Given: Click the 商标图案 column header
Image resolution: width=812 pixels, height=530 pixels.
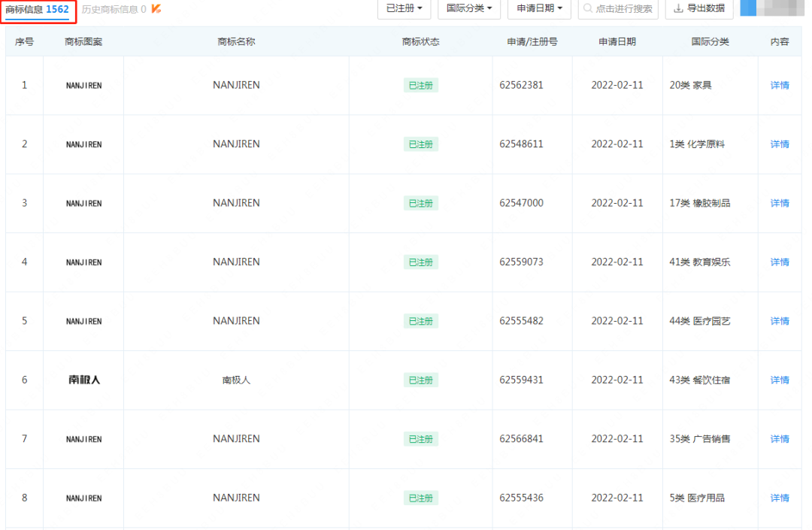Looking at the screenshot, I should pos(83,42).
